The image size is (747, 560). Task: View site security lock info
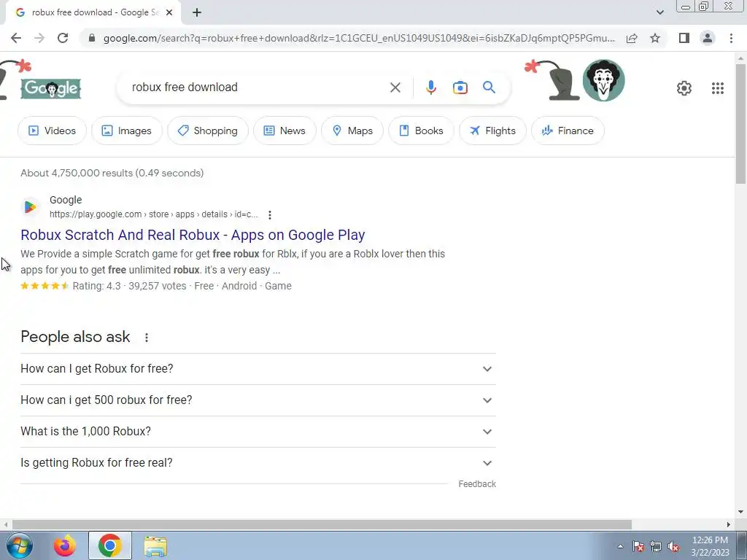coord(93,38)
